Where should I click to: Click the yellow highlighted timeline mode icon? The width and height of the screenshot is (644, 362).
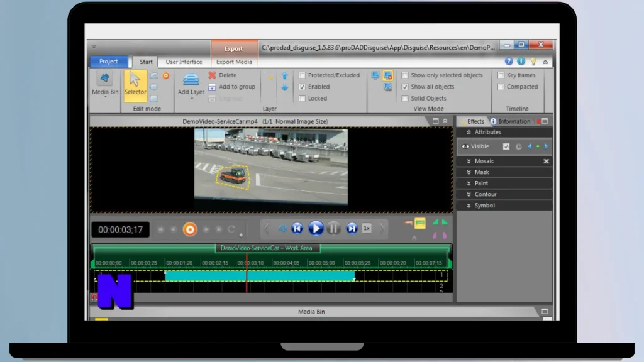coord(419,223)
